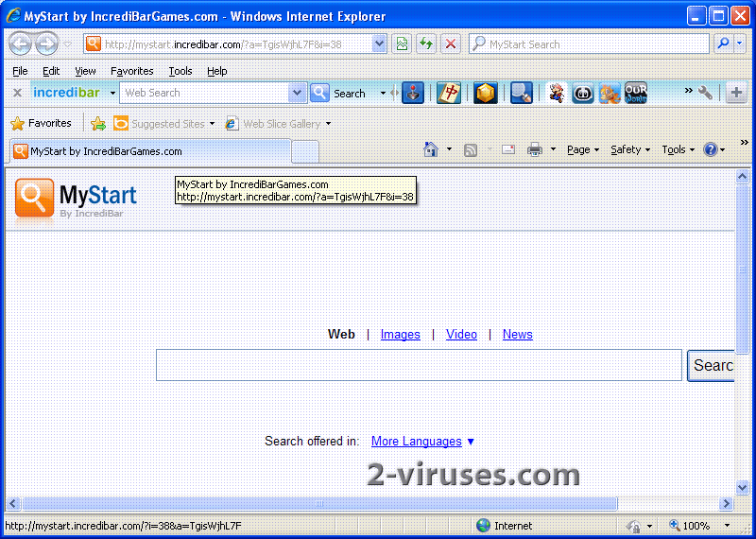This screenshot has height=539, width=756.
Task: Open the Our World game icon
Action: click(x=636, y=93)
